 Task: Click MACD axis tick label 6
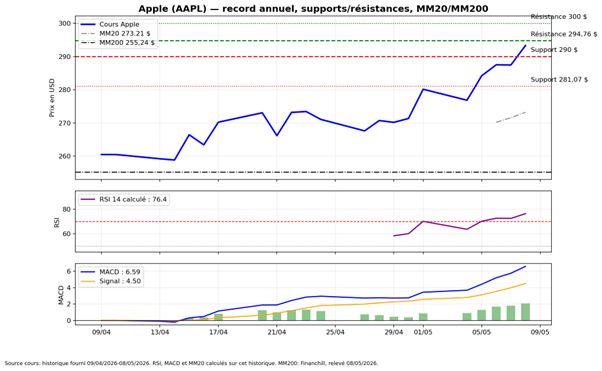click(x=69, y=272)
